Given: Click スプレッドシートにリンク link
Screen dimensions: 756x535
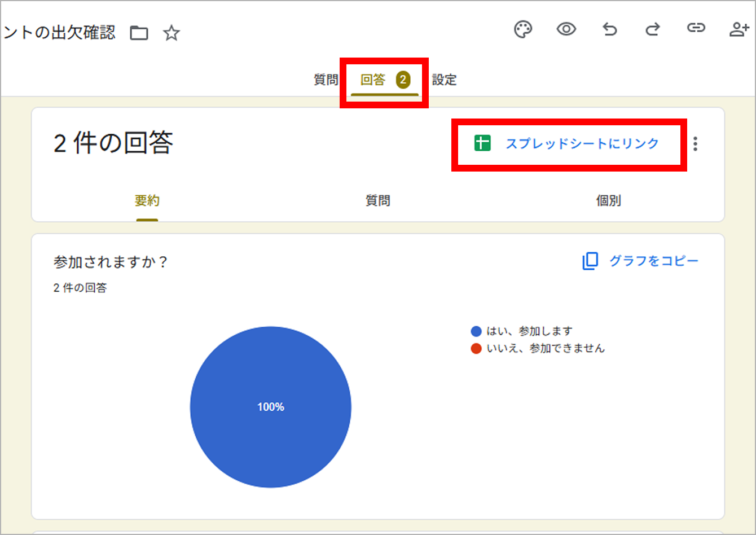Looking at the screenshot, I should point(582,143).
